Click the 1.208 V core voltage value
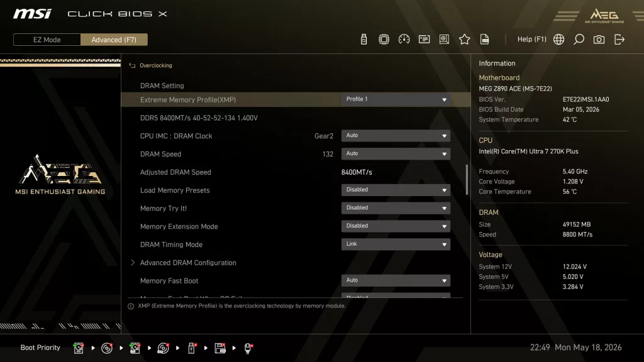644x362 pixels. pyautogui.click(x=573, y=182)
